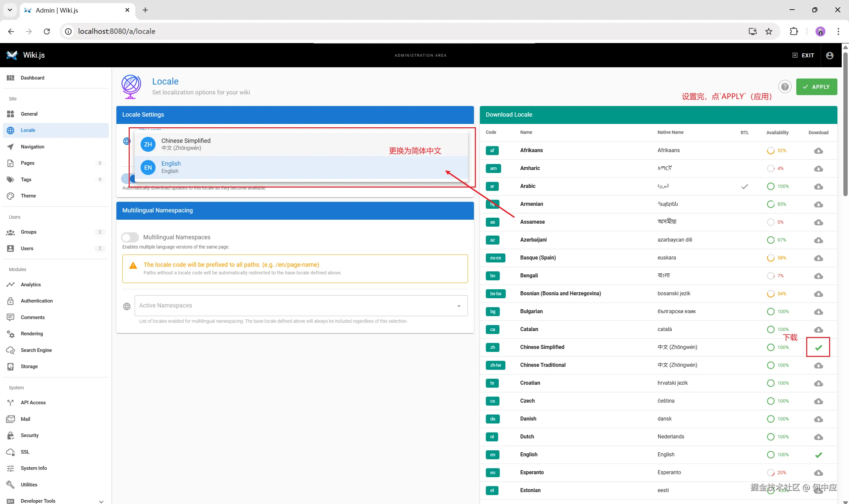Screen dimensions: 849x504
Task: Download the Danish locale
Action: pos(818,419)
